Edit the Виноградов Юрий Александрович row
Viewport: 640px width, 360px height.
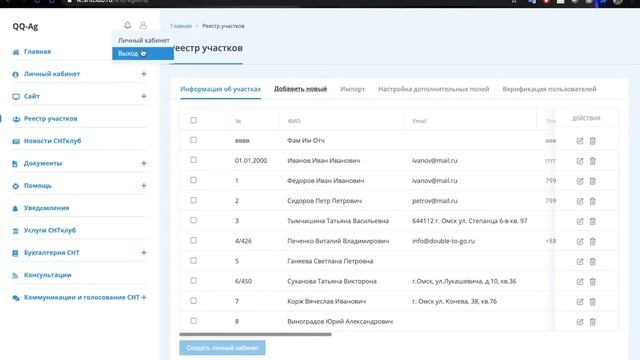[x=580, y=322]
